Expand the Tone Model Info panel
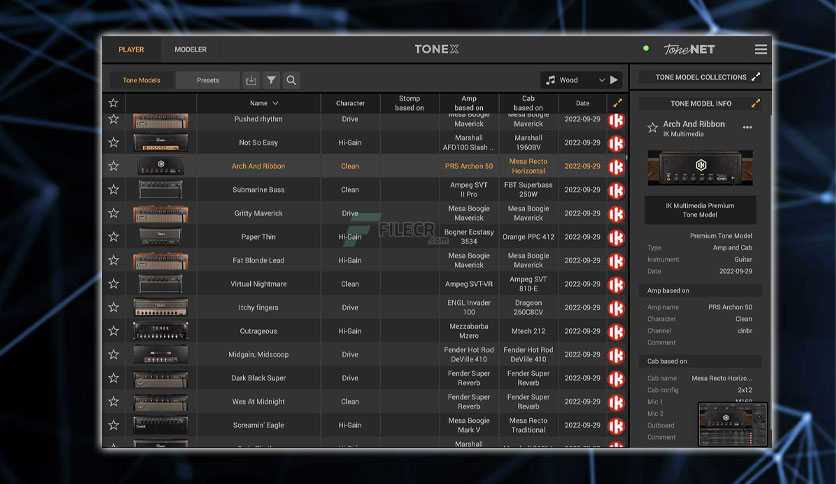This screenshot has height=484, width=836. click(x=755, y=103)
